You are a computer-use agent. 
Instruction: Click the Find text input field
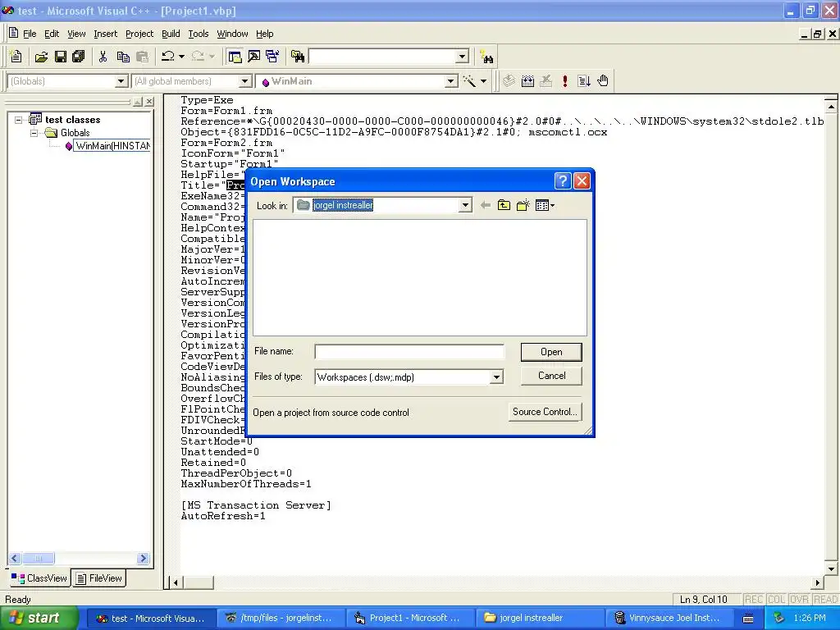pyautogui.click(x=382, y=57)
